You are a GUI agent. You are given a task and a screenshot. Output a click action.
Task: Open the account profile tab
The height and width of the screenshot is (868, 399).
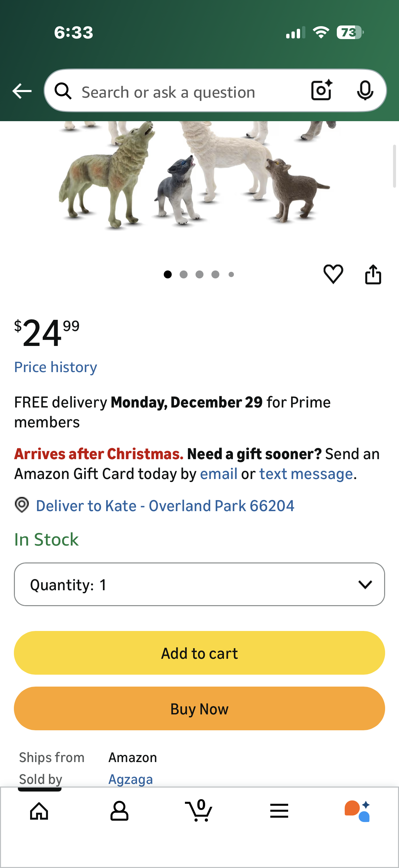tap(119, 811)
